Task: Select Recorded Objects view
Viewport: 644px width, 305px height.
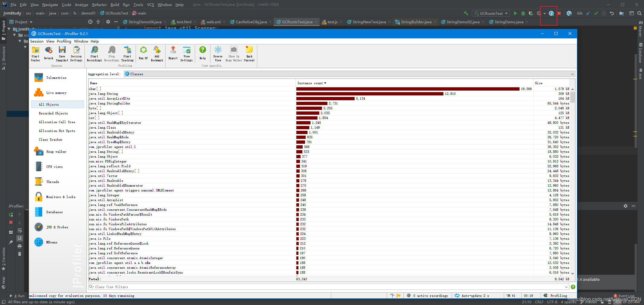Action: (53, 113)
